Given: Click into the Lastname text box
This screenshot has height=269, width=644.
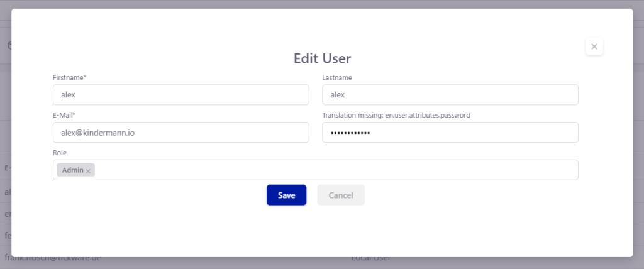Looking at the screenshot, I should 450,95.
